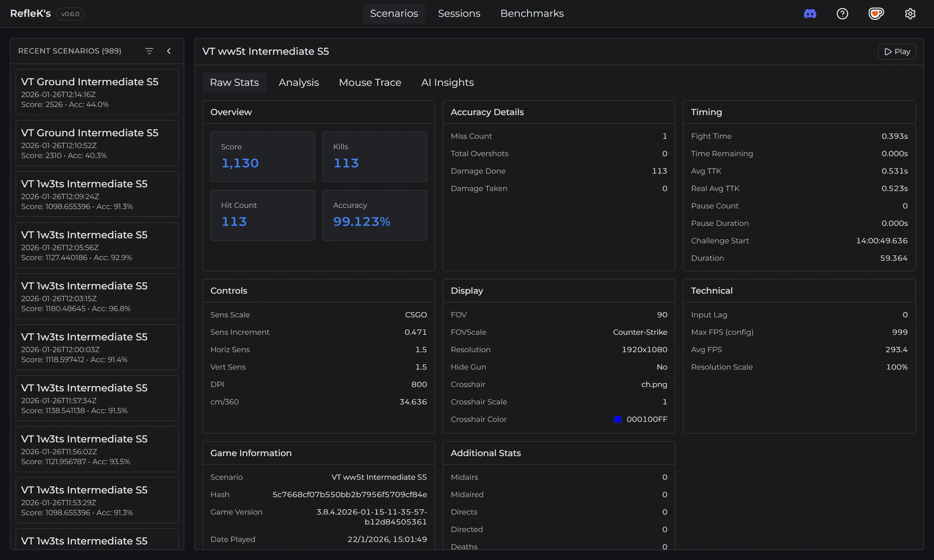Select the Analysis tab
The height and width of the screenshot is (560, 934).
tap(299, 82)
